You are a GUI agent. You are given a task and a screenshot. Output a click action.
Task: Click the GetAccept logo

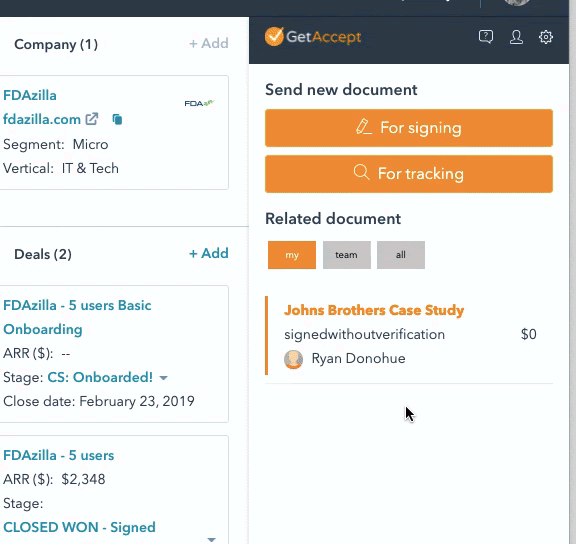pos(313,37)
